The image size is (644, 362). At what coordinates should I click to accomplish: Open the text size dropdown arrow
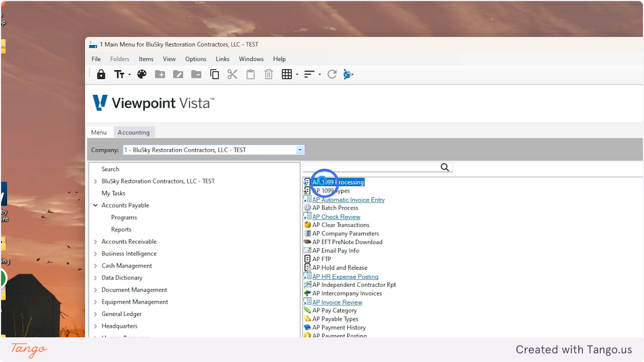click(x=129, y=75)
